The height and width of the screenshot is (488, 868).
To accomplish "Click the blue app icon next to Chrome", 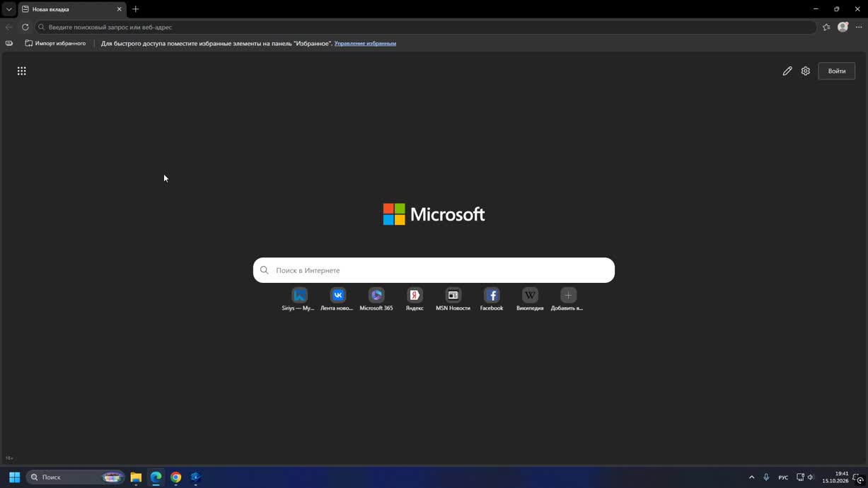I will [196, 477].
